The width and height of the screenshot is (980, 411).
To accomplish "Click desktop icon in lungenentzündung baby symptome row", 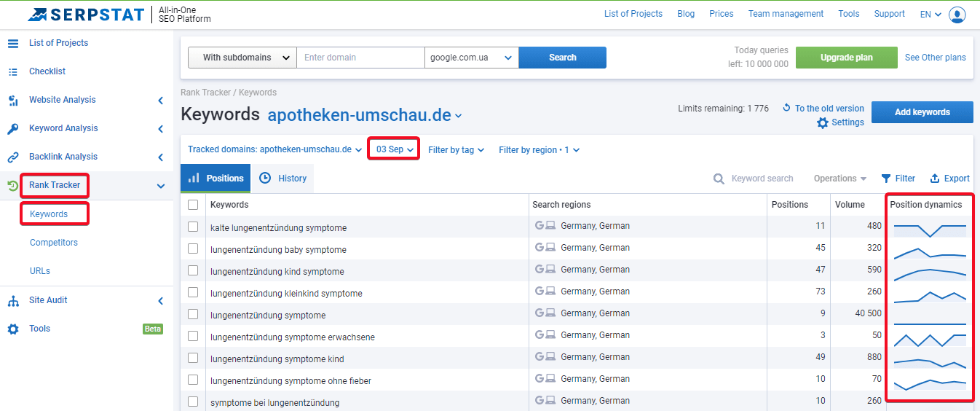I will [551, 248].
